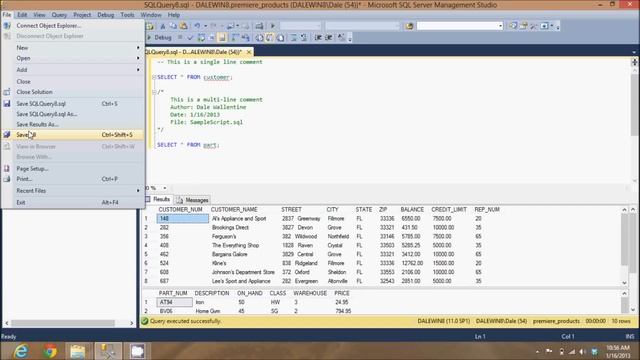The height and width of the screenshot is (360, 640).
Task: Click the Uncomment selected lines icon
Action: 304,38
